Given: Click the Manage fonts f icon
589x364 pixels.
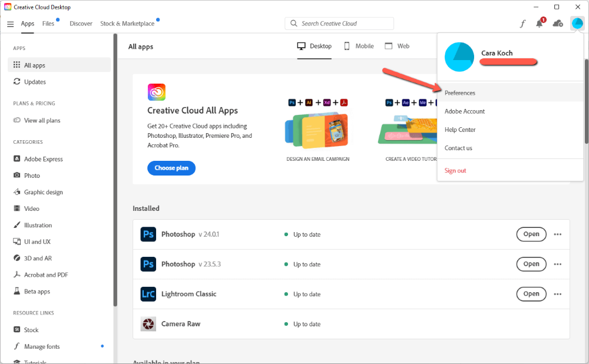Looking at the screenshot, I should coord(17,346).
